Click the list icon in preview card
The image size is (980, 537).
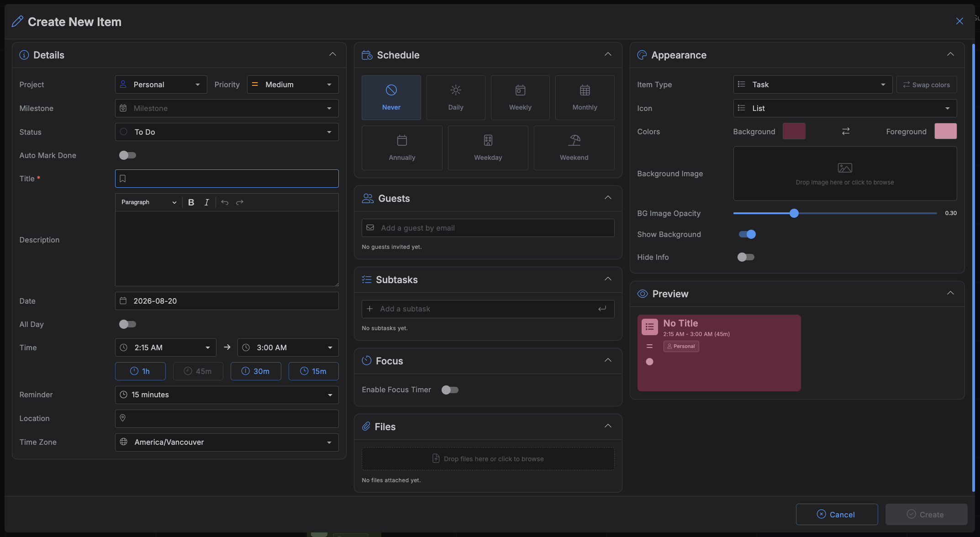point(649,326)
